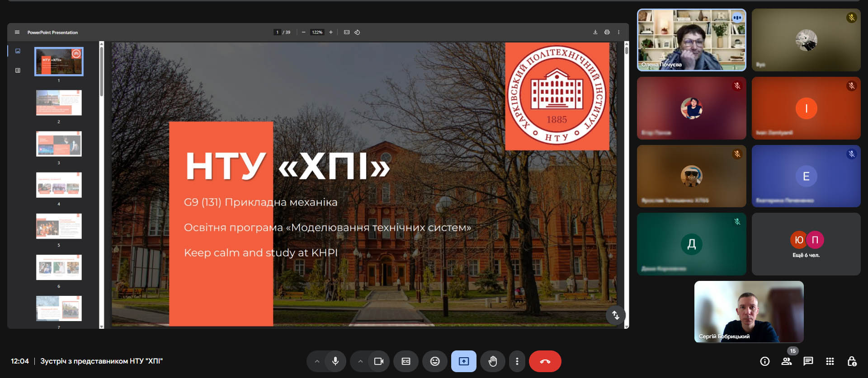This screenshot has height=378, width=868.
Task: Mute the microphone
Action: 335,361
